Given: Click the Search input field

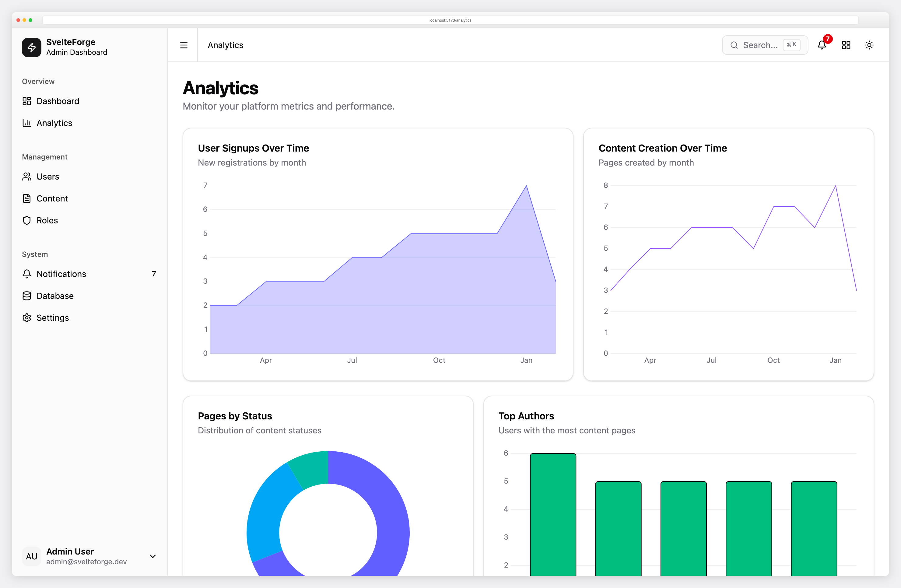Looking at the screenshot, I should click(765, 45).
